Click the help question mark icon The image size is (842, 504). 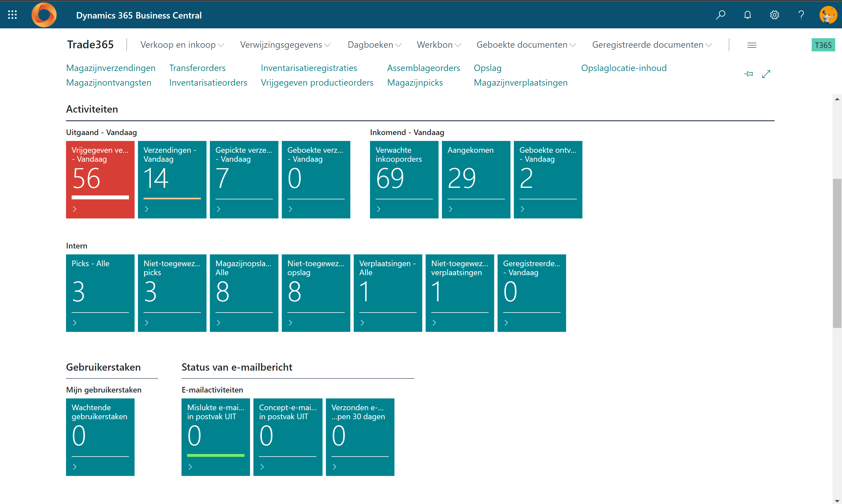801,15
